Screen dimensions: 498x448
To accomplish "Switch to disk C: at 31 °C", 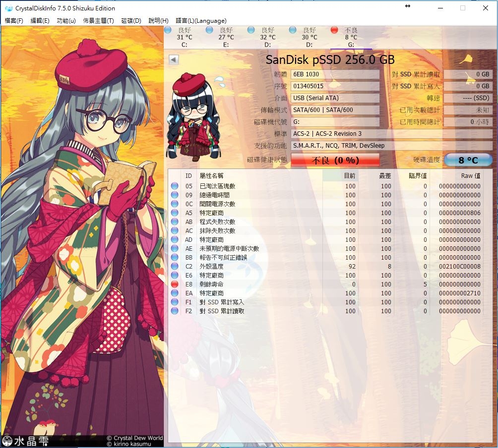I will 185,37.
